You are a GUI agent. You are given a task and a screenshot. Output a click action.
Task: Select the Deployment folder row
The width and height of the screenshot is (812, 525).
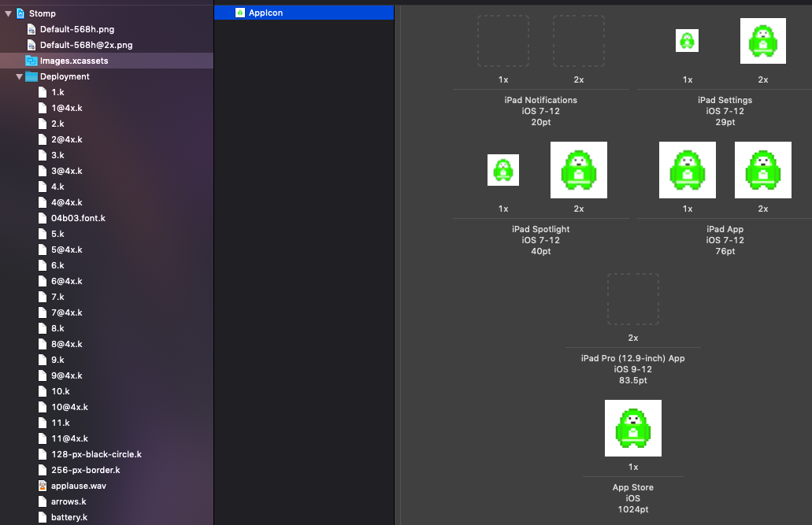(106, 76)
